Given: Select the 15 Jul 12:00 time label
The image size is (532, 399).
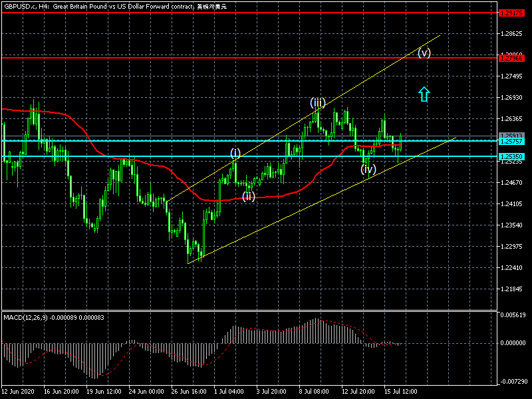Looking at the screenshot, I should pyautogui.click(x=401, y=392).
